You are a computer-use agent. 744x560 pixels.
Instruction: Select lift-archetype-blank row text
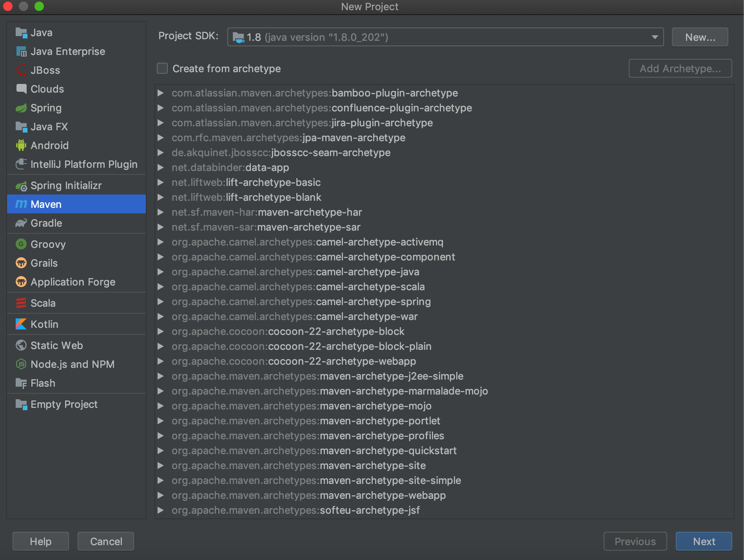(247, 197)
